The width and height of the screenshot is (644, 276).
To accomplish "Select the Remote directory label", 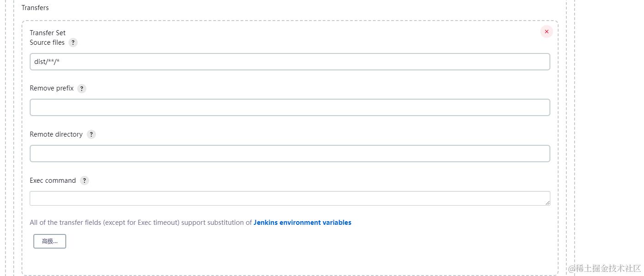I will [x=56, y=134].
